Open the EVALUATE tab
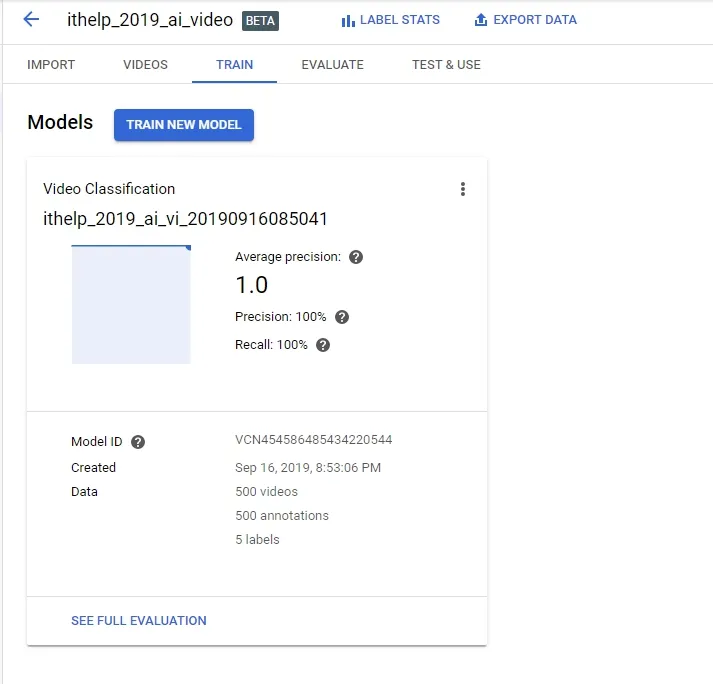Image resolution: width=713 pixels, height=684 pixels. [x=332, y=65]
